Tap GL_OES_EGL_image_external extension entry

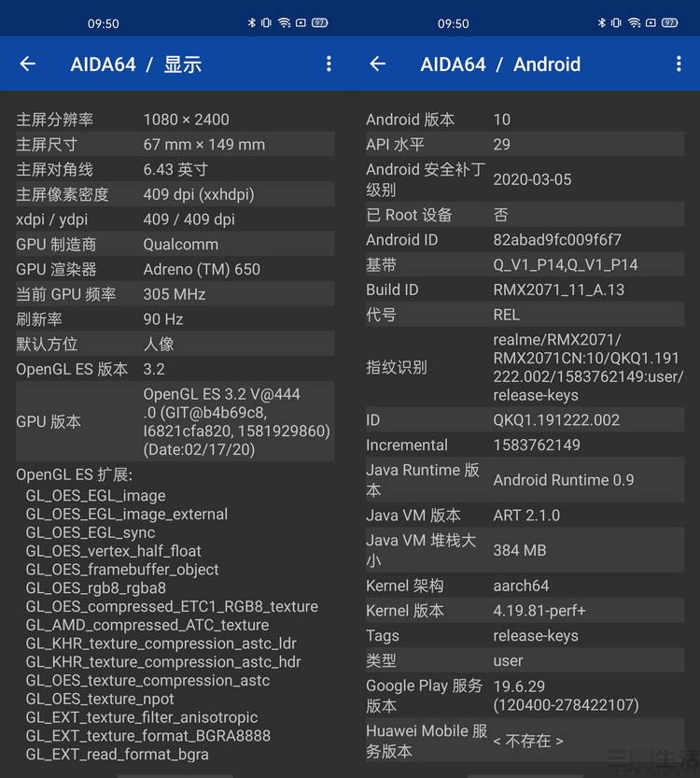pyautogui.click(x=126, y=514)
